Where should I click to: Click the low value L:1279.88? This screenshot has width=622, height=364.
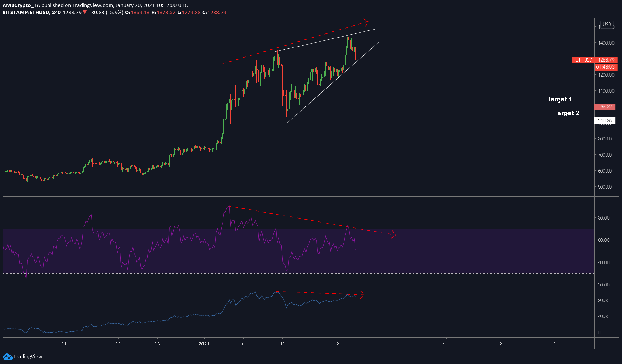(189, 12)
